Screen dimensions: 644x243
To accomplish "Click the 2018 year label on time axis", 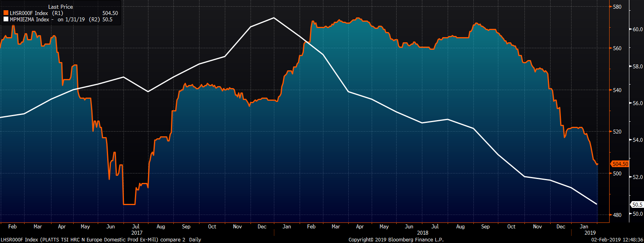I will click(423, 233).
